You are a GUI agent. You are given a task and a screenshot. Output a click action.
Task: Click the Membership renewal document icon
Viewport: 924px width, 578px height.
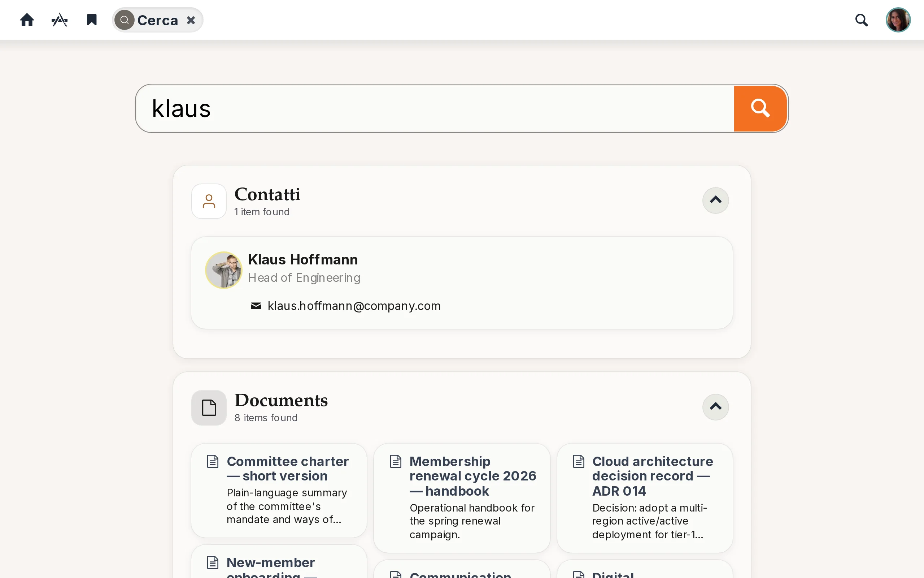point(396,461)
